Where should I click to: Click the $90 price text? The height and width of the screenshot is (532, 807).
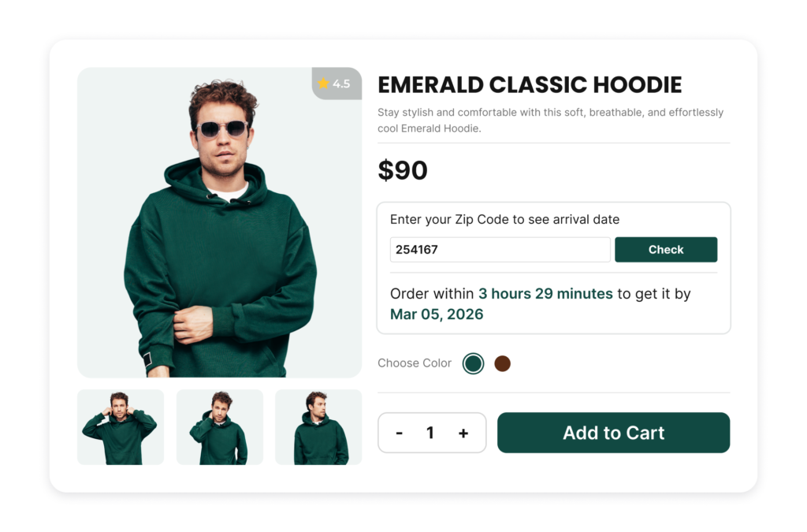[x=403, y=170]
